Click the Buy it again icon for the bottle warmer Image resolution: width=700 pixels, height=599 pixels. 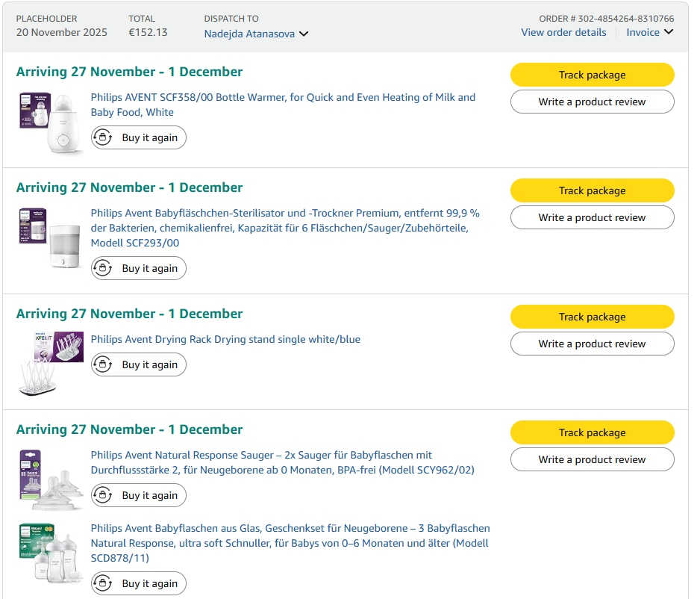[x=104, y=138]
